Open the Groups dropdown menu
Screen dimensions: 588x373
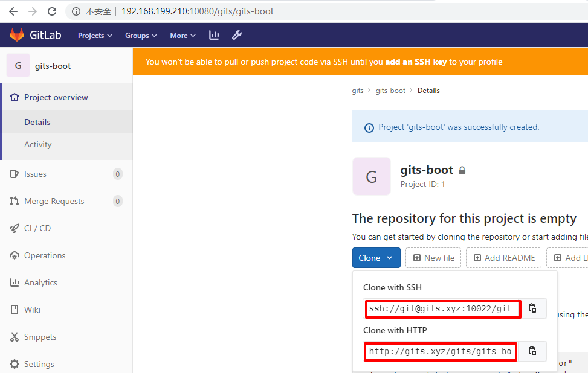[x=141, y=35]
